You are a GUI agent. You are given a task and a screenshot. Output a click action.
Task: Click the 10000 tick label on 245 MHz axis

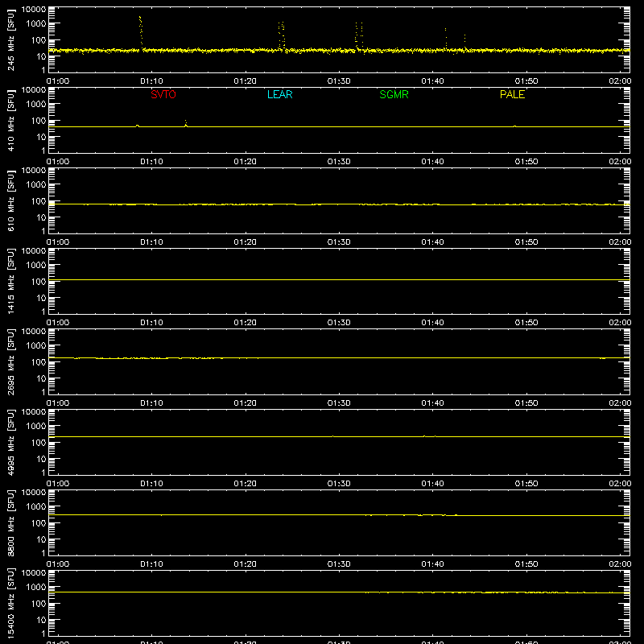point(34,9)
